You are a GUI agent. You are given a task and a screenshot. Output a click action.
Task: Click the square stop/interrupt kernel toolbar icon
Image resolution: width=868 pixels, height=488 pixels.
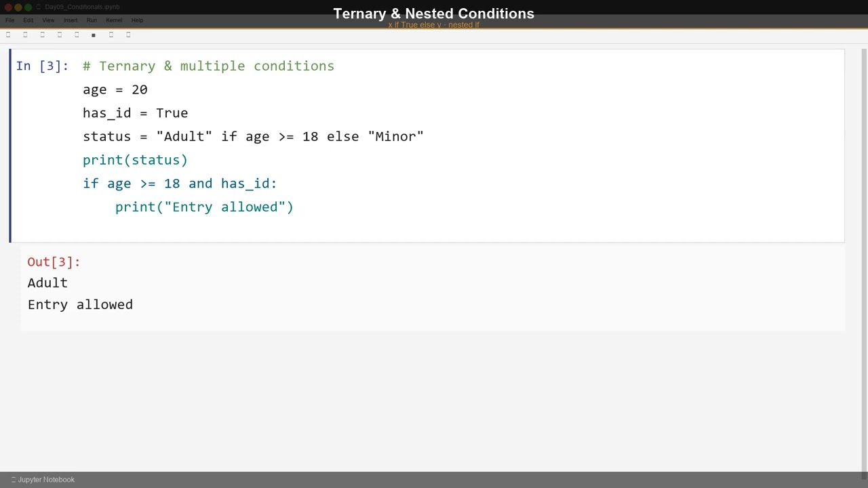pos(94,35)
